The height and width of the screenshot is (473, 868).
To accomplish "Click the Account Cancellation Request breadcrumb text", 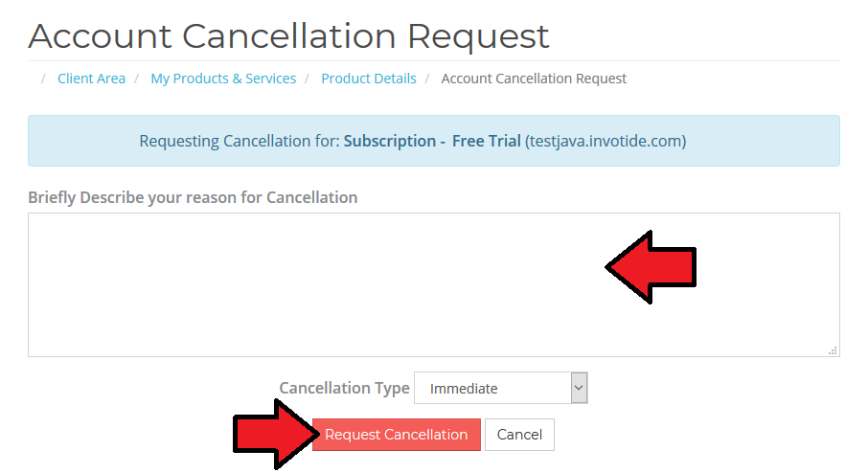I will (534, 79).
